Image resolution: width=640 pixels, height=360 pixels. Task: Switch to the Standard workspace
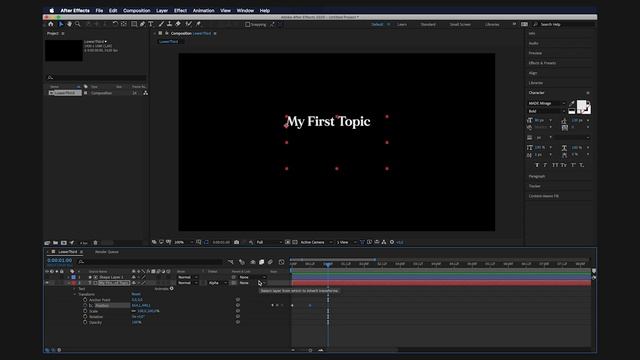coord(428,24)
